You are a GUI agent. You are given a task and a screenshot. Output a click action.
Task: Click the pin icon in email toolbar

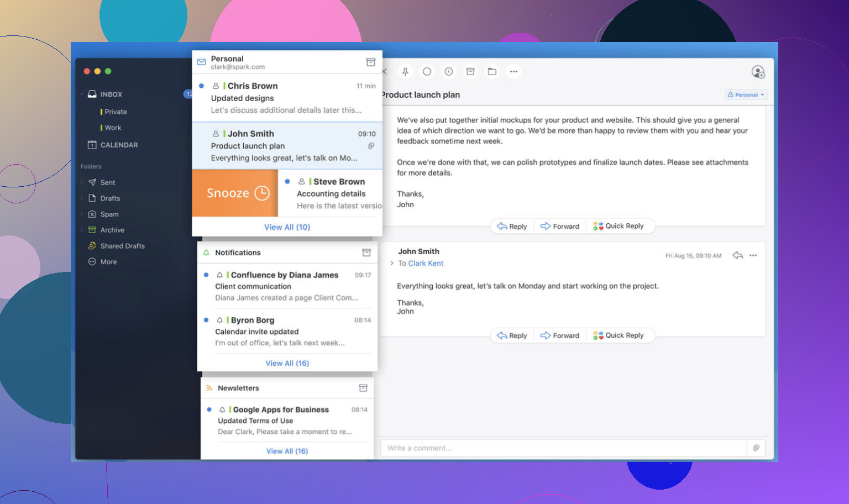pos(405,71)
